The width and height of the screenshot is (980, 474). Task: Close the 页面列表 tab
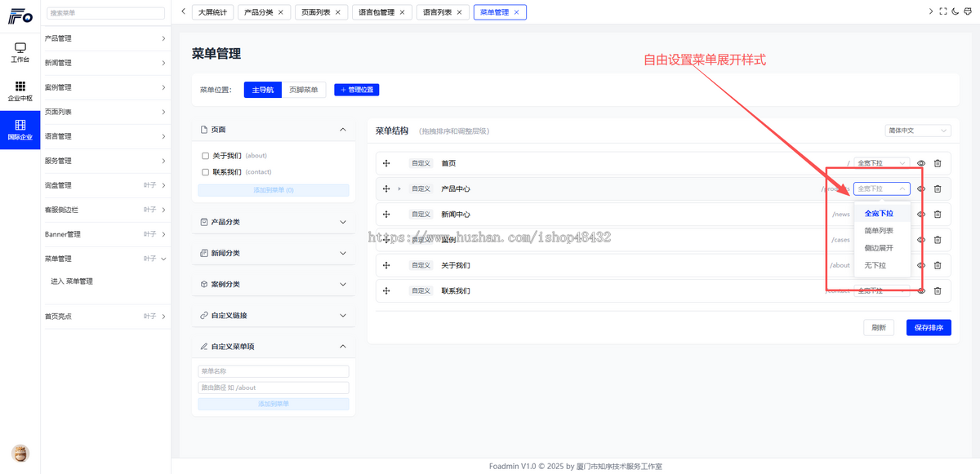[339, 12]
